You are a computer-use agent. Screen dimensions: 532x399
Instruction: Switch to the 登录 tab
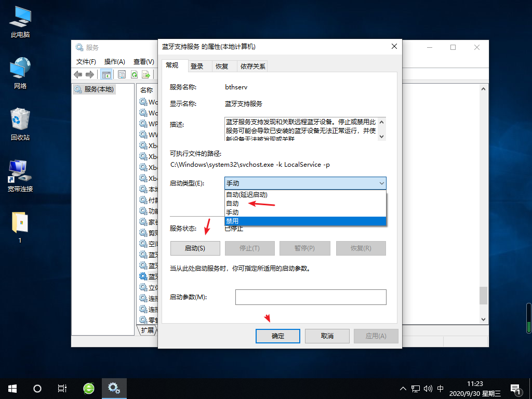click(x=198, y=66)
